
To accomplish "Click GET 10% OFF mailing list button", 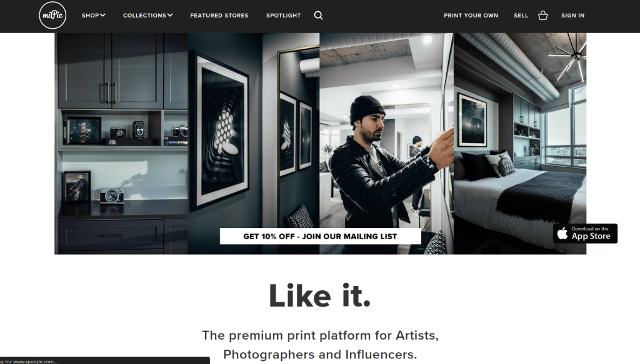I will coord(321,236).
